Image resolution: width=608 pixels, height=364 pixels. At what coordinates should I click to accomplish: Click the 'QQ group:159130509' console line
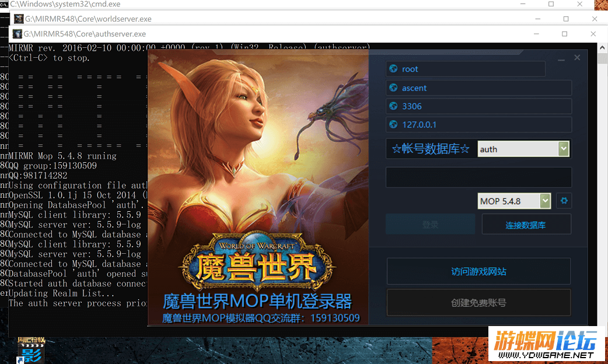tap(53, 166)
